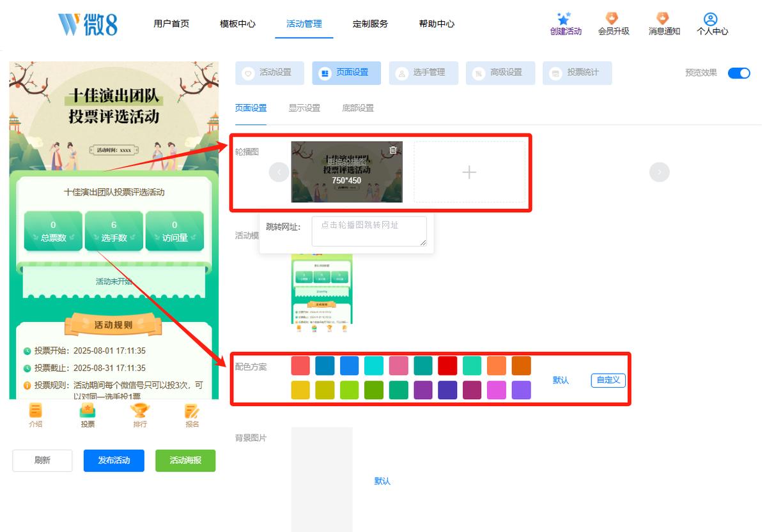Select 活动管理 in the top navigation
The height and width of the screenshot is (532, 767).
click(304, 24)
